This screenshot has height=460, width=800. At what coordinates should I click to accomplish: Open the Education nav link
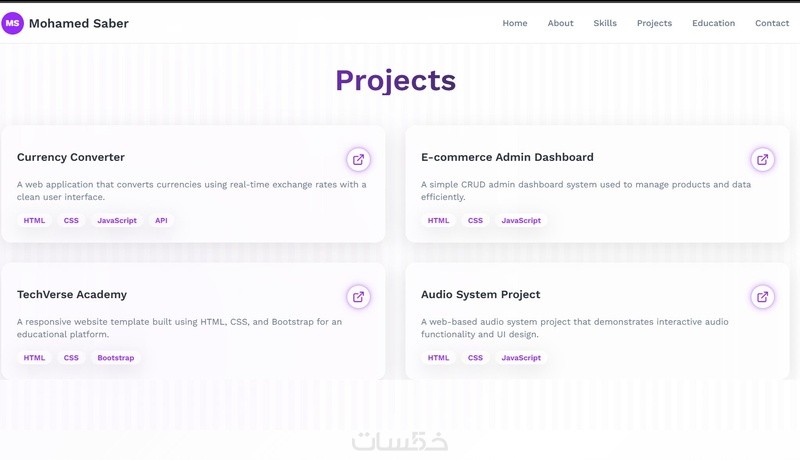coord(713,23)
